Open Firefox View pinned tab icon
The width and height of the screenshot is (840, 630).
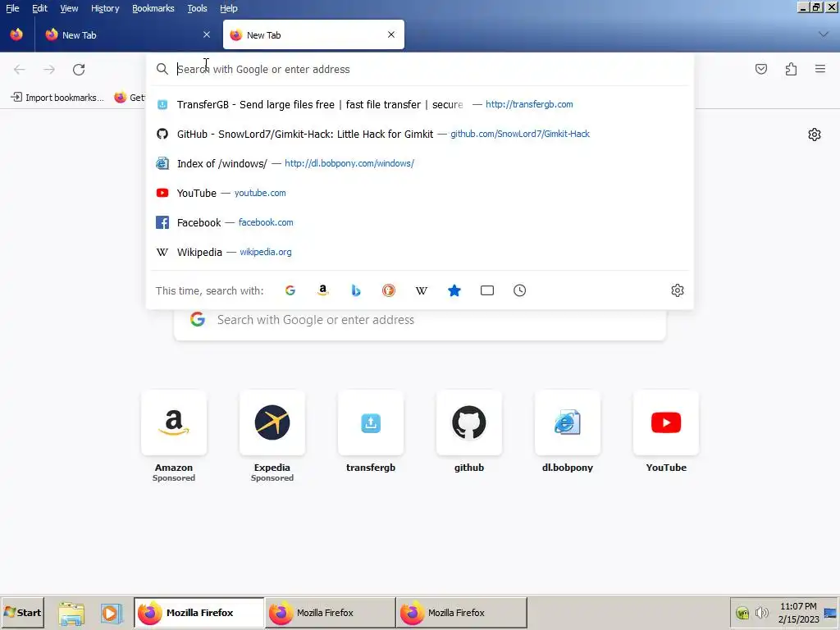[x=16, y=34]
